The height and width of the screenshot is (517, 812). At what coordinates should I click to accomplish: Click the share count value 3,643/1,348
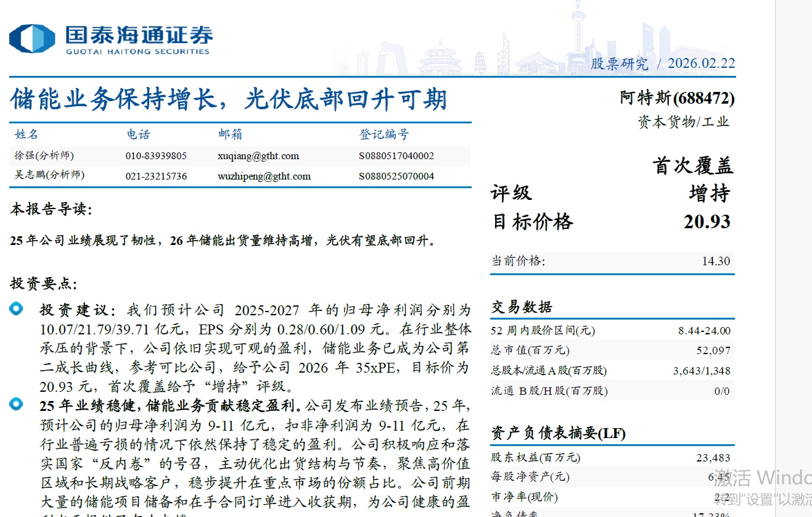[x=702, y=371]
